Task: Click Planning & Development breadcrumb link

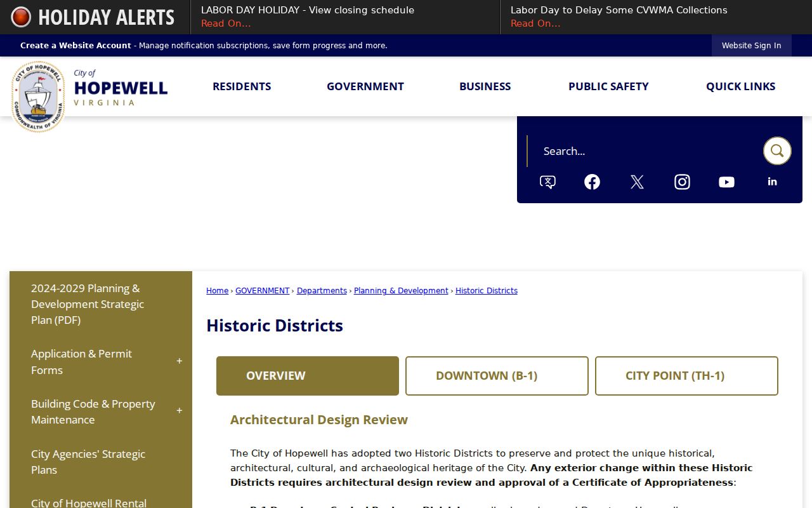Action: pyautogui.click(x=401, y=291)
